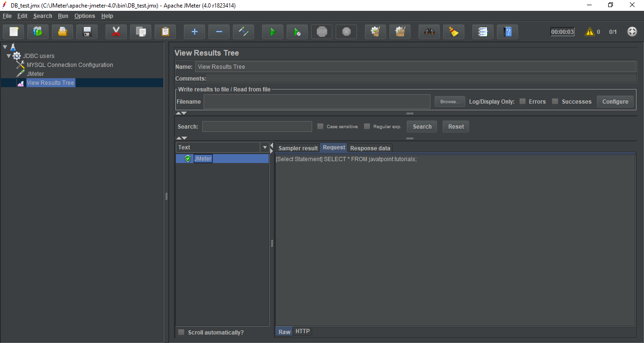Click the Paste clipboard icon
This screenshot has width=644, height=343.
[x=165, y=32]
